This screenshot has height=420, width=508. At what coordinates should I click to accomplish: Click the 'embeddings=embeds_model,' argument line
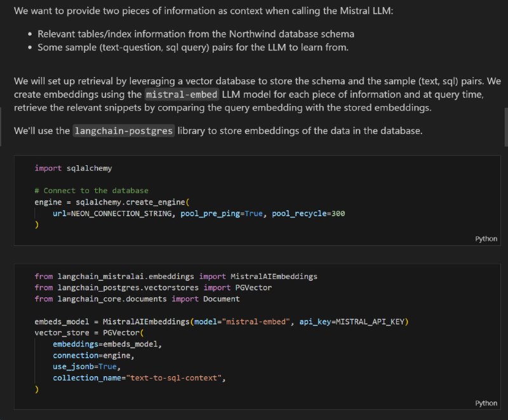(107, 344)
